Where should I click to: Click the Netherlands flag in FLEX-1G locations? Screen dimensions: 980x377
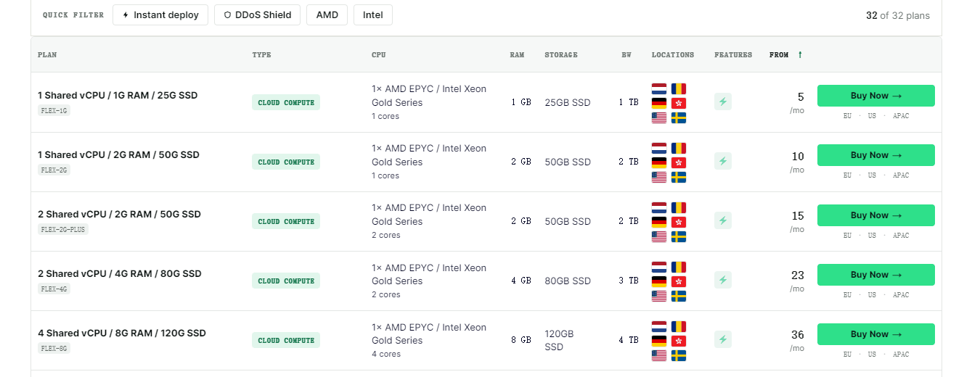[x=659, y=88]
